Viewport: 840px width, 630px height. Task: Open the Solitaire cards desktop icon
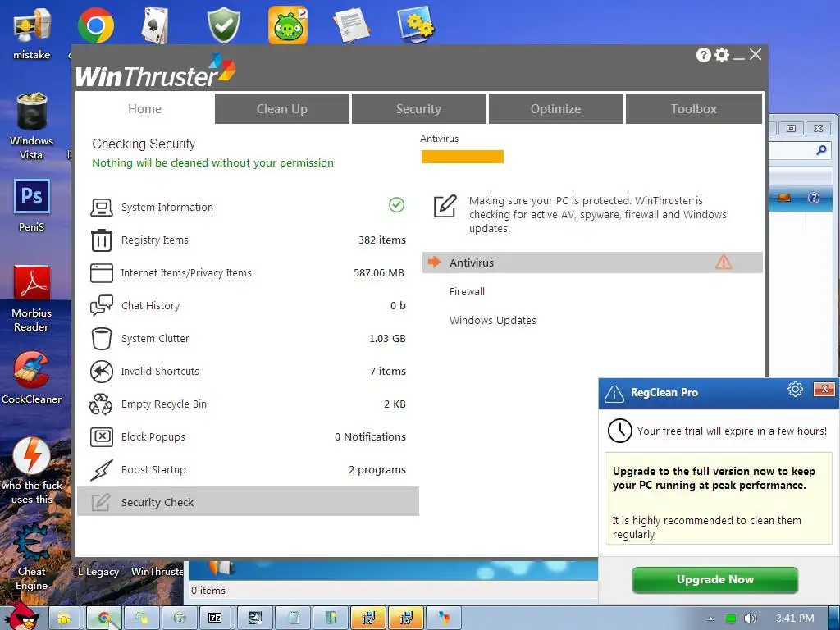155,25
